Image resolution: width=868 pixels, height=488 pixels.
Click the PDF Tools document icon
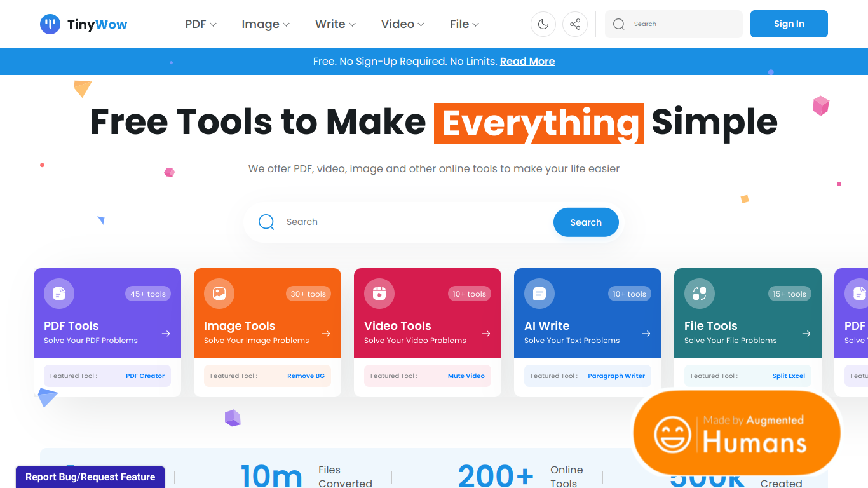pos(59,294)
